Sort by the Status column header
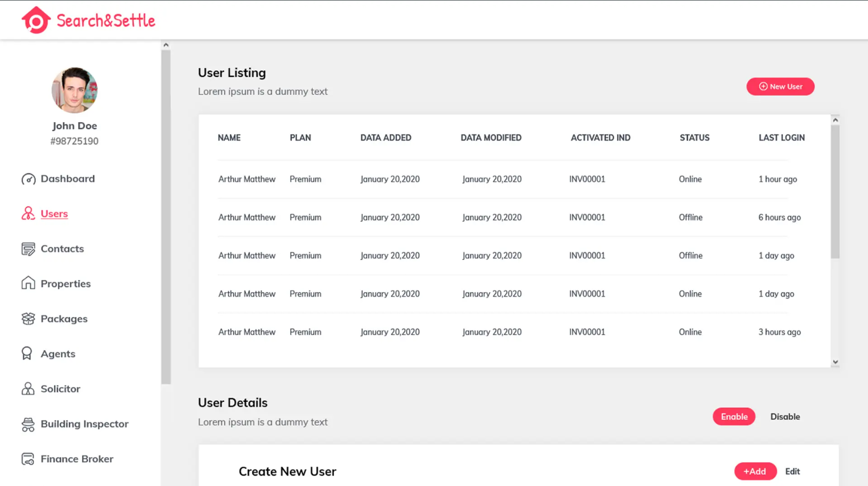Screen dimensions: 868x486 click(x=694, y=137)
